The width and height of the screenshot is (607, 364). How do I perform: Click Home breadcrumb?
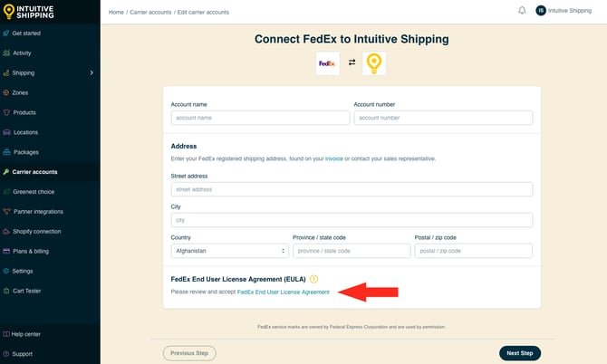coord(116,13)
